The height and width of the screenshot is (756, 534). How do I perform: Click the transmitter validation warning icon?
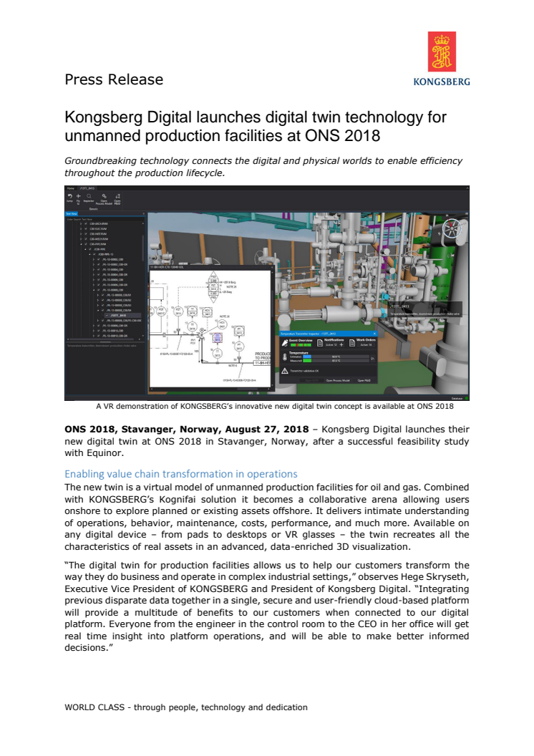[x=285, y=371]
